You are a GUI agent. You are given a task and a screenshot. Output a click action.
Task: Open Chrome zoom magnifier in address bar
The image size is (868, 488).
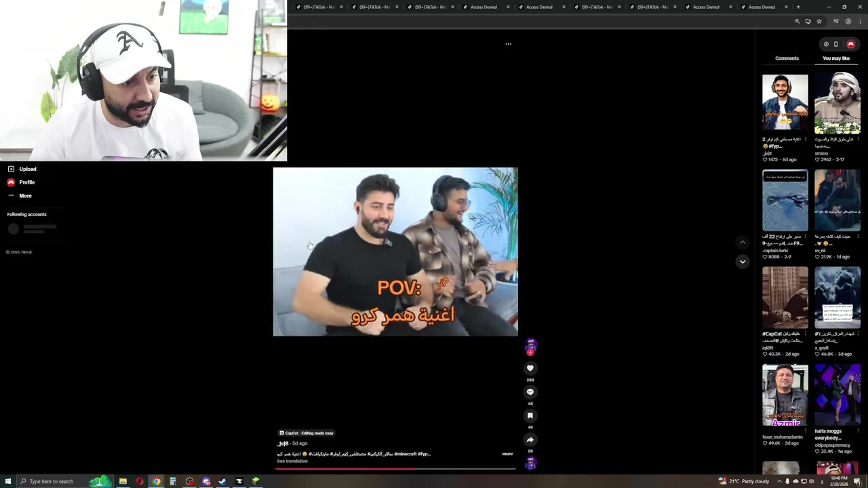coord(797,22)
